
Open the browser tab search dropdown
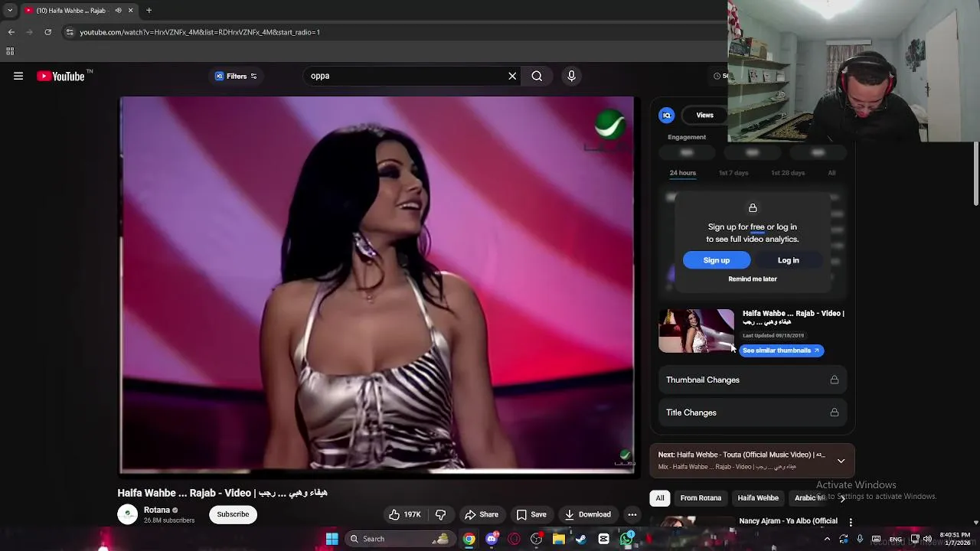point(10,11)
